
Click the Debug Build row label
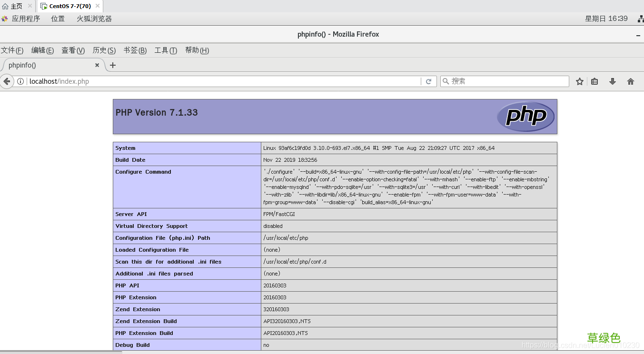132,345
